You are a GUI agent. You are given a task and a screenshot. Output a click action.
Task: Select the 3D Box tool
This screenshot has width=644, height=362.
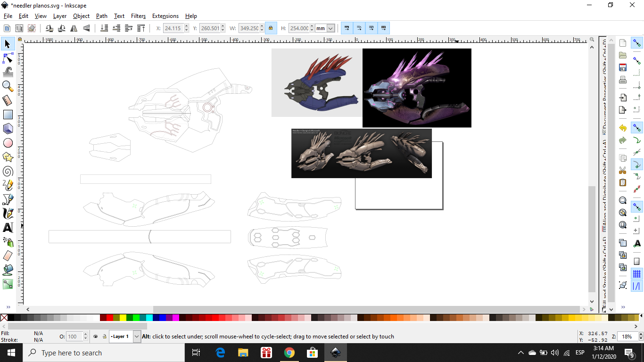pyautogui.click(x=8, y=129)
